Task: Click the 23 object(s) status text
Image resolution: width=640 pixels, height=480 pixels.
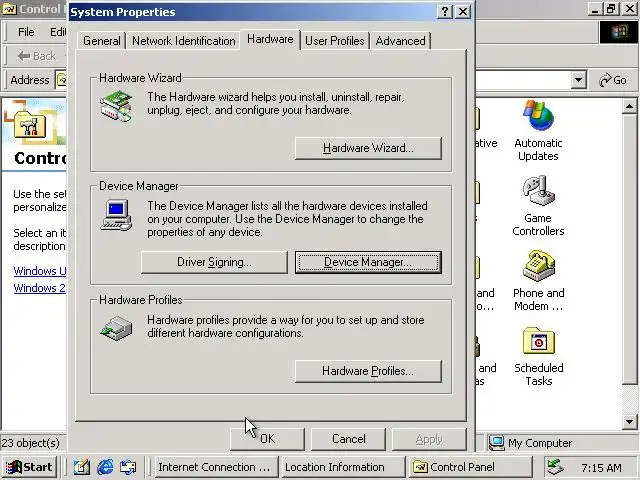Action: click(31, 443)
